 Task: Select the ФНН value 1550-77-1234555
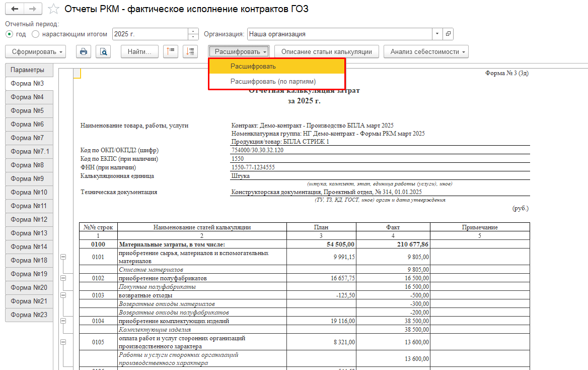click(x=380, y=167)
